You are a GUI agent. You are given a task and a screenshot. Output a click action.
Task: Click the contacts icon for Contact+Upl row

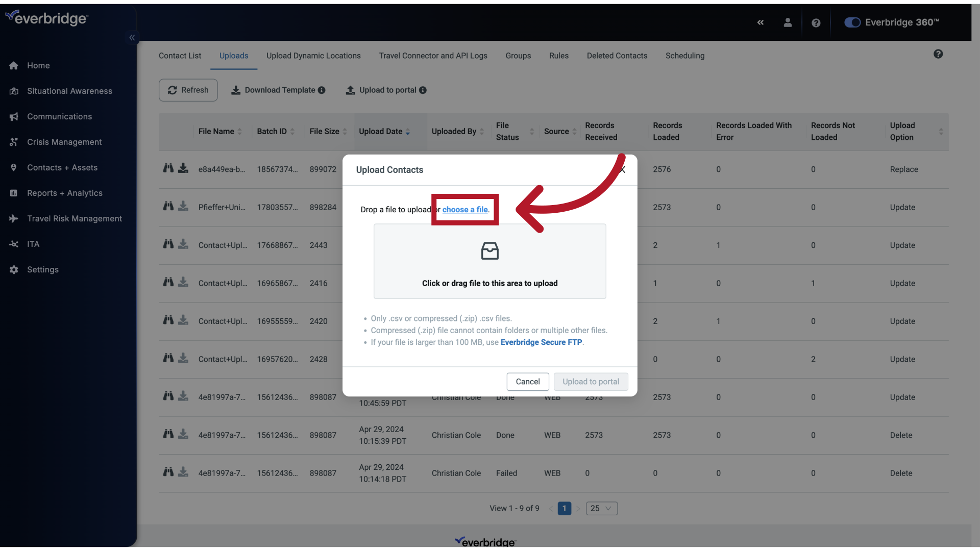[x=168, y=243]
